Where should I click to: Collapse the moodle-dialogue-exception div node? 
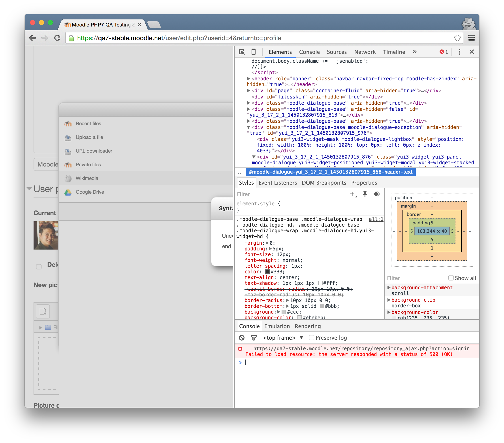(248, 127)
